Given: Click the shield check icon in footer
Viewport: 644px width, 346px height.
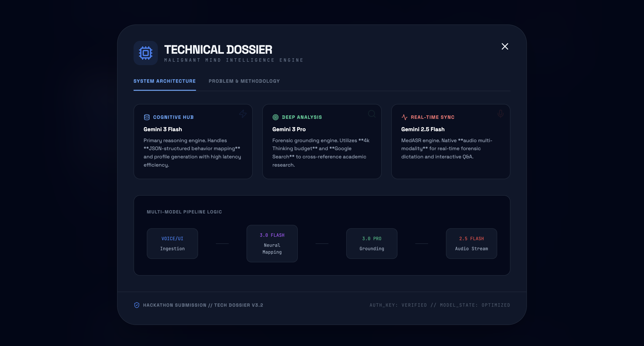Looking at the screenshot, I should tap(137, 305).
